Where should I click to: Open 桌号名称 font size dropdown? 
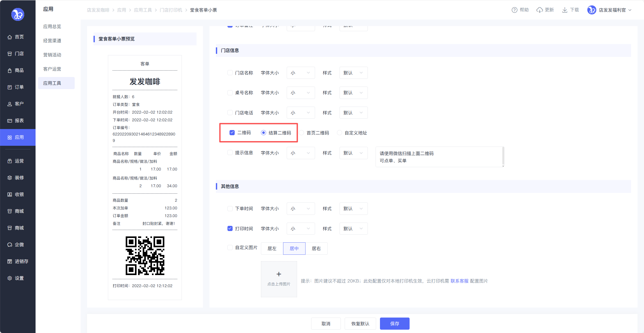(x=300, y=93)
